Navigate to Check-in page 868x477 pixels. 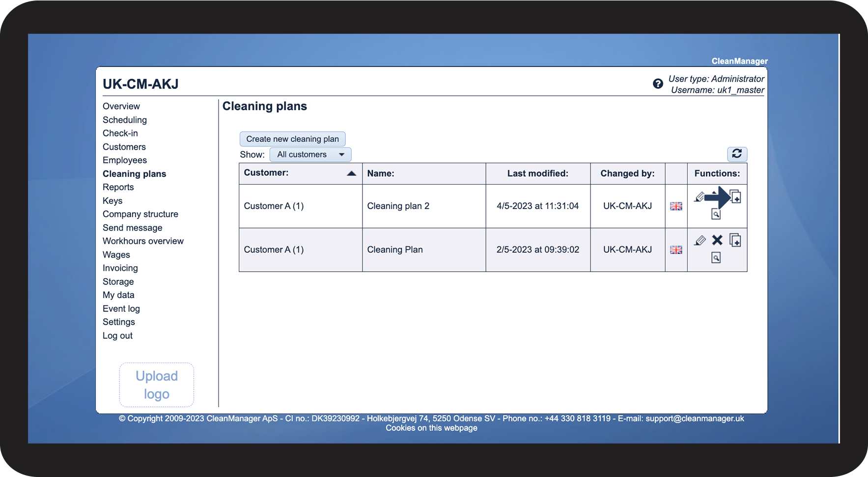(120, 133)
